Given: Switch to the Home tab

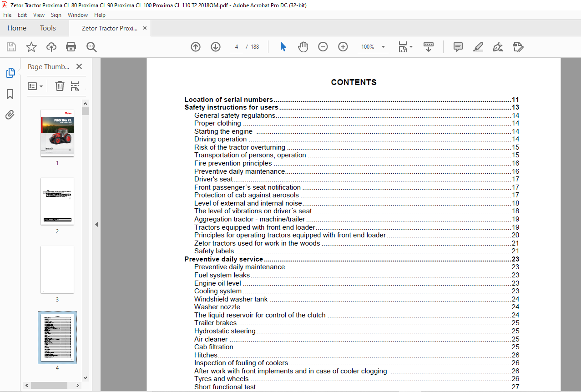Looking at the screenshot, I should pos(17,28).
